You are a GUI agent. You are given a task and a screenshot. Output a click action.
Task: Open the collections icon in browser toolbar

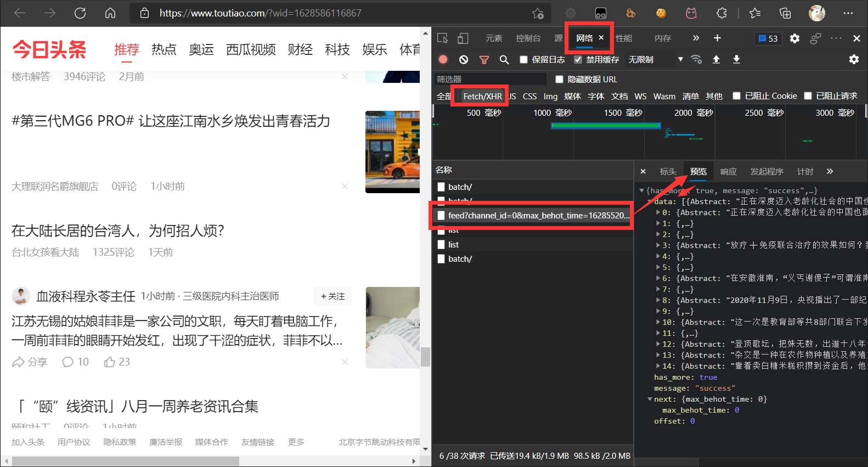(x=785, y=13)
